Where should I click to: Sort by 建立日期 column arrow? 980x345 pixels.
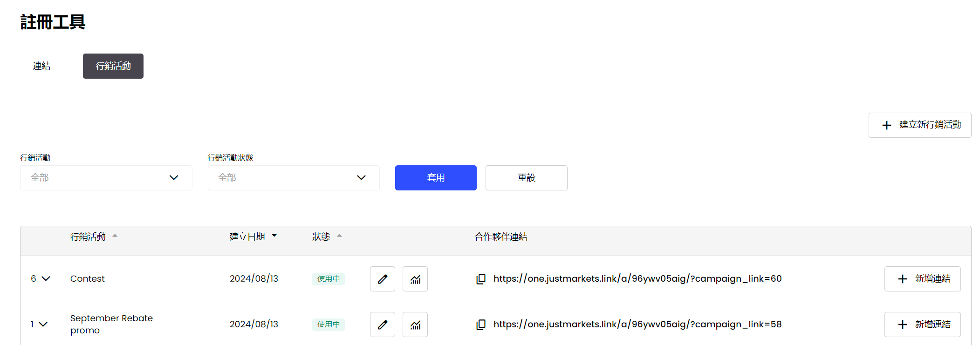tap(274, 236)
